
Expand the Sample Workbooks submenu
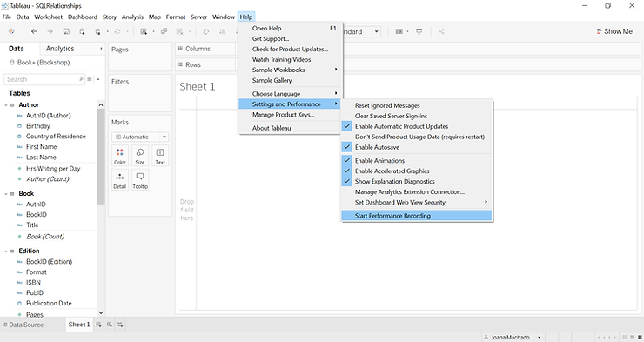point(291,70)
